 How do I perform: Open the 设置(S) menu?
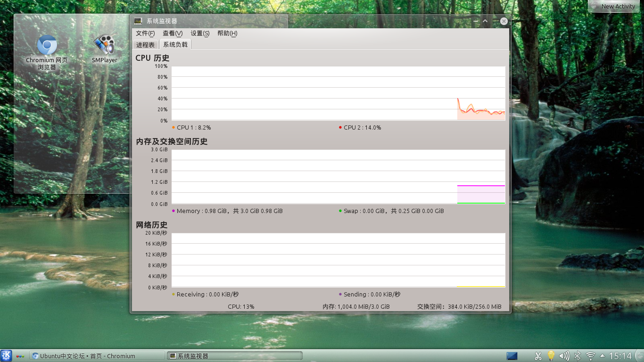(x=200, y=33)
